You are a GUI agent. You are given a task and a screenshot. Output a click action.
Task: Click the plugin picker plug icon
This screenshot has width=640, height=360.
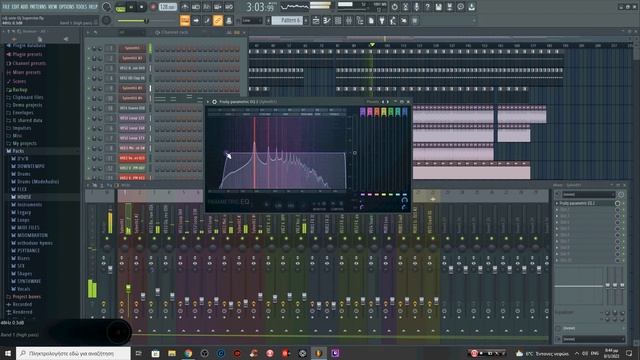(382, 20)
